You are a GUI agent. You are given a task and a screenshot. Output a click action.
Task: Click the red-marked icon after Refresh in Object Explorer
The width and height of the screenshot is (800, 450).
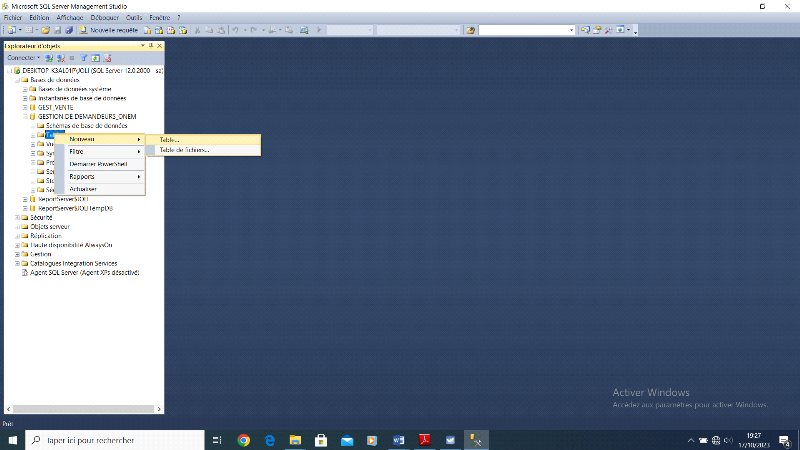coord(107,58)
